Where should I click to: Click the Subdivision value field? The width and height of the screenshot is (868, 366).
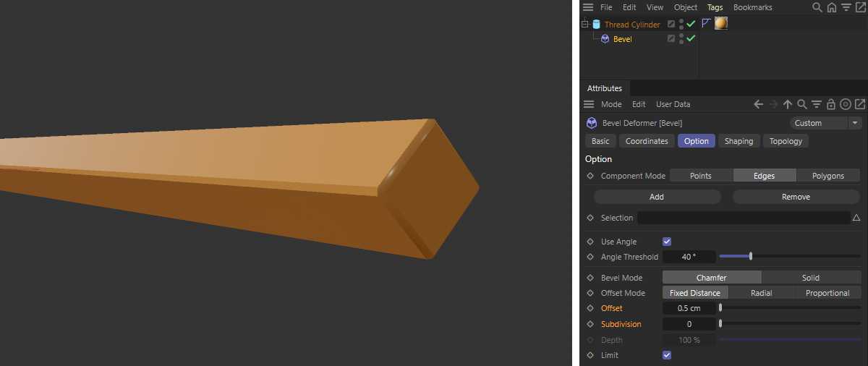coord(689,324)
